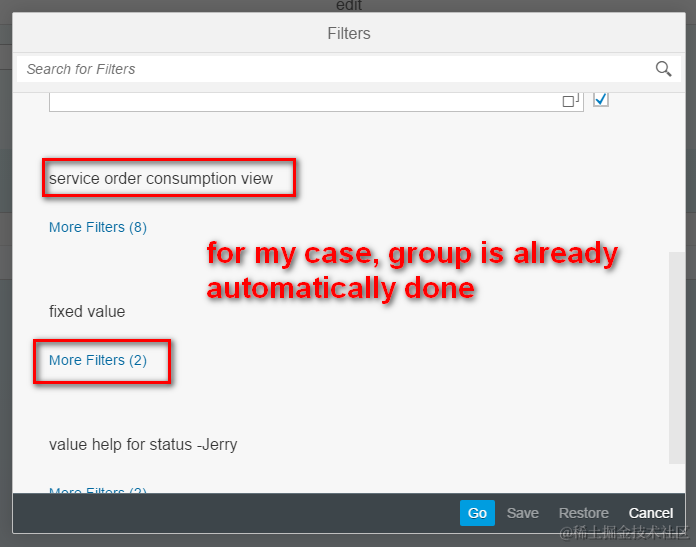
Task: Click the Filters dialog title
Action: pyautogui.click(x=349, y=33)
